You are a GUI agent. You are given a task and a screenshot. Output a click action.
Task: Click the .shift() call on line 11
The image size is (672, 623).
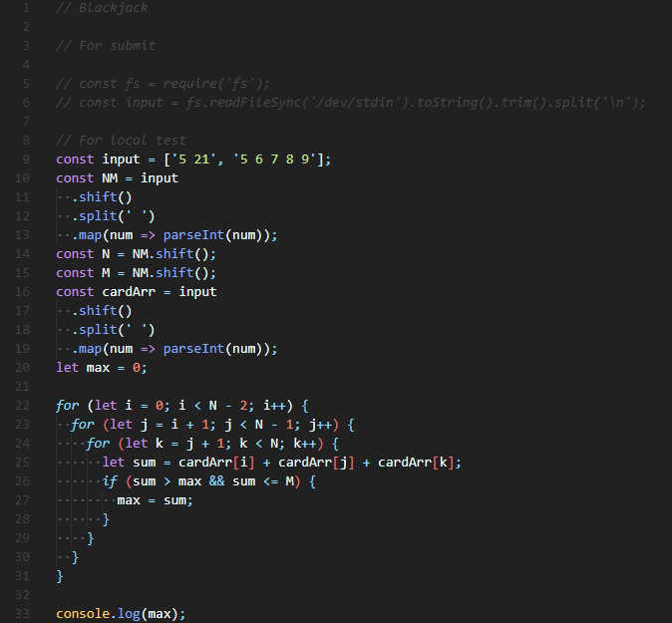(102, 197)
